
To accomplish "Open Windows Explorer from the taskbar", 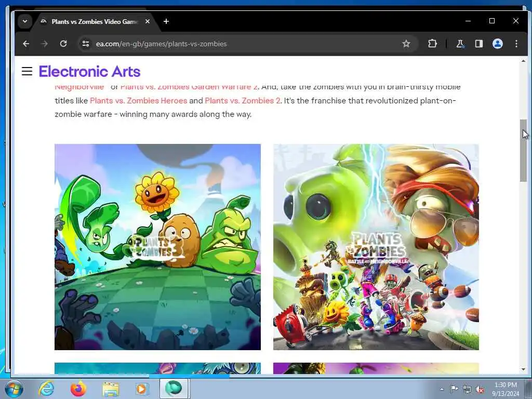I will click(111, 390).
